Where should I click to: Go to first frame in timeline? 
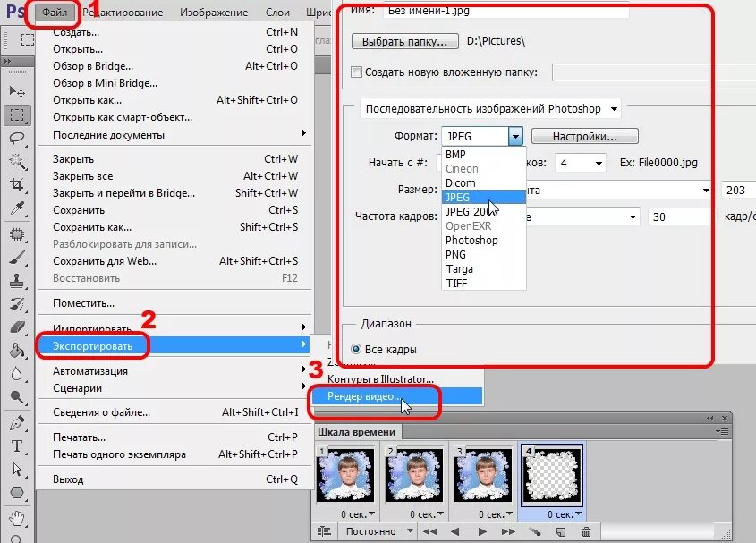(x=429, y=531)
